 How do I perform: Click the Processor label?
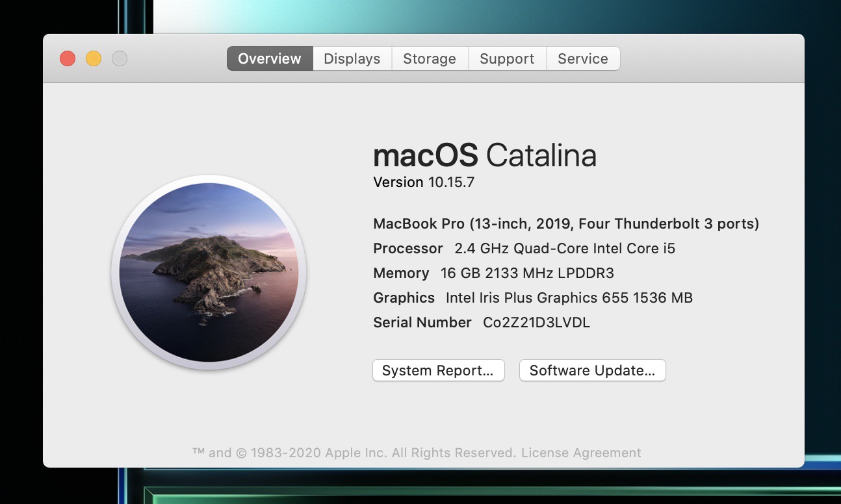[x=408, y=248]
